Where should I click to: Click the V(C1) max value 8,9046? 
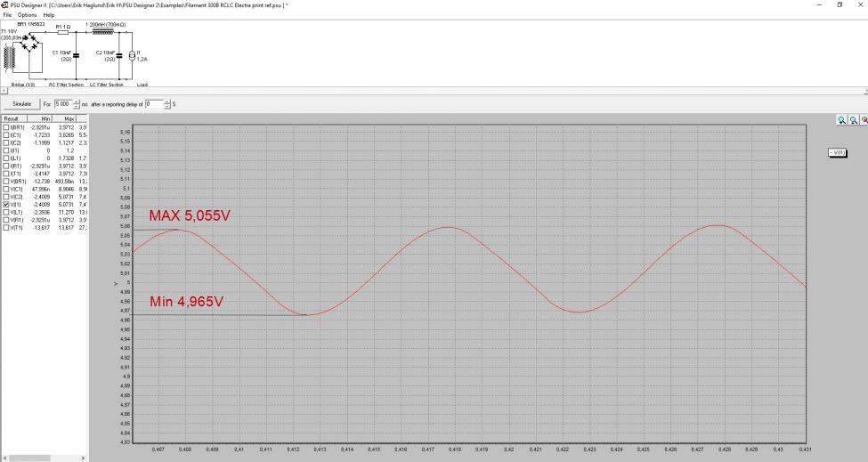[x=66, y=190]
